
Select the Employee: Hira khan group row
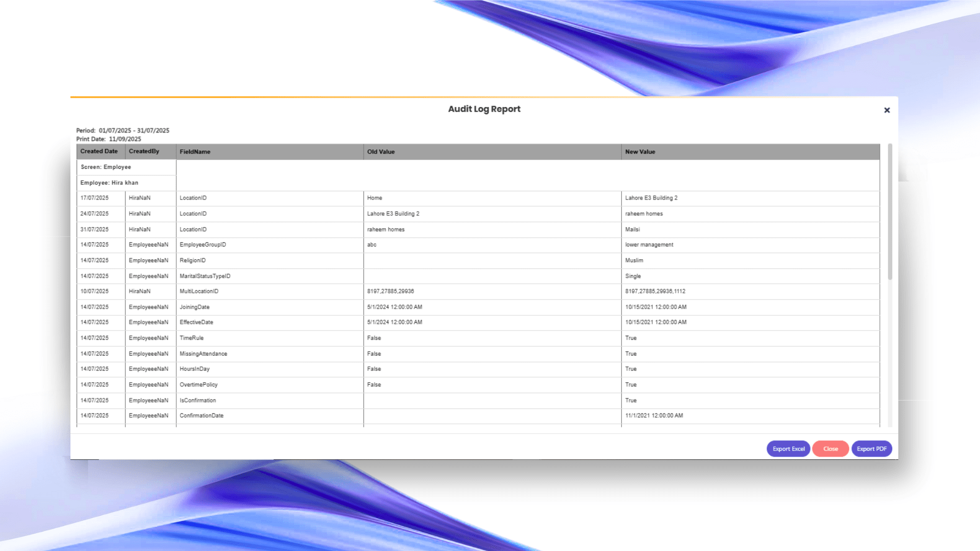(x=109, y=183)
